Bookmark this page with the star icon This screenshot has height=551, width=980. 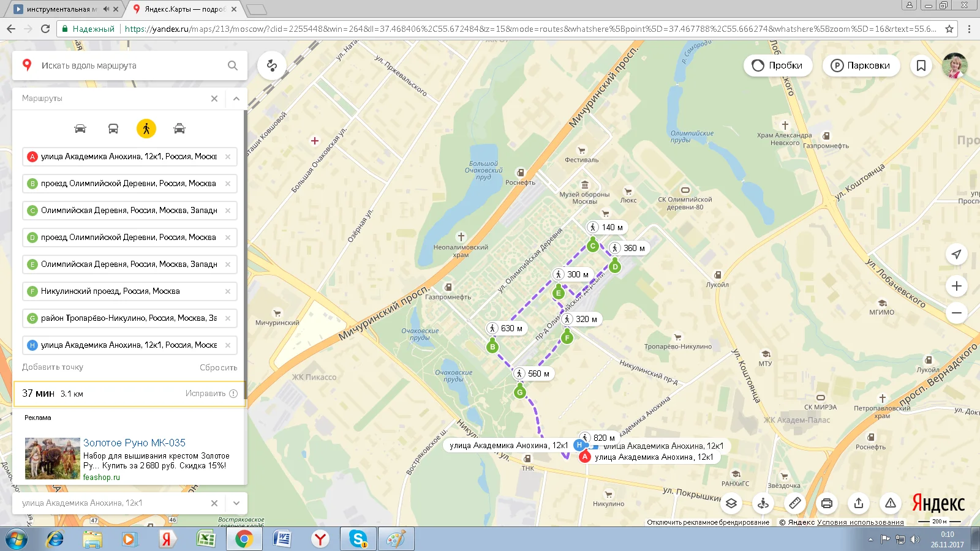tap(949, 29)
